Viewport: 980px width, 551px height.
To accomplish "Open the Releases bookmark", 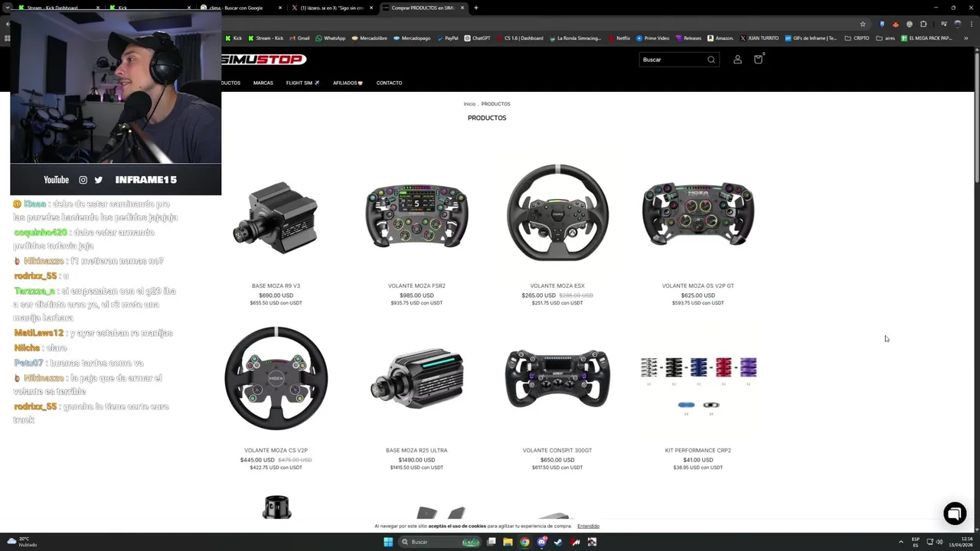I will (x=688, y=38).
